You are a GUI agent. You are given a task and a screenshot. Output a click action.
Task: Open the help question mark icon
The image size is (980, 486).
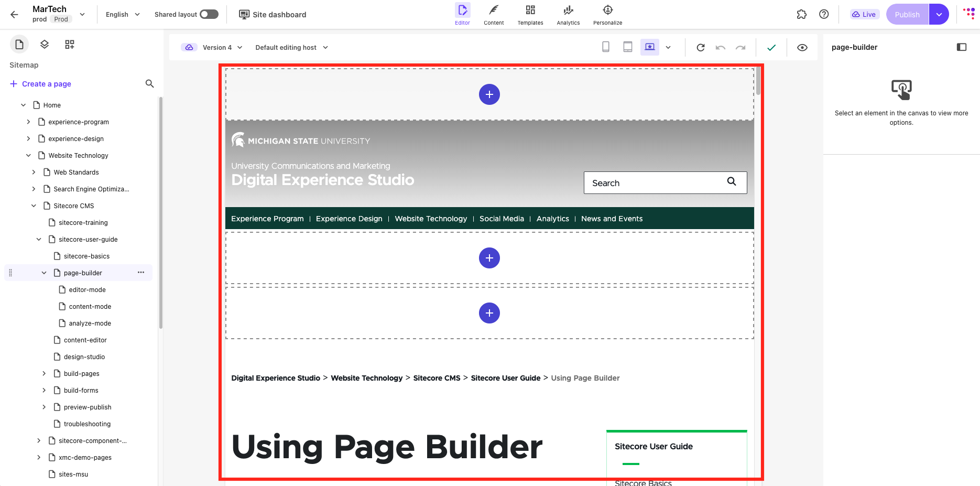[x=824, y=15]
